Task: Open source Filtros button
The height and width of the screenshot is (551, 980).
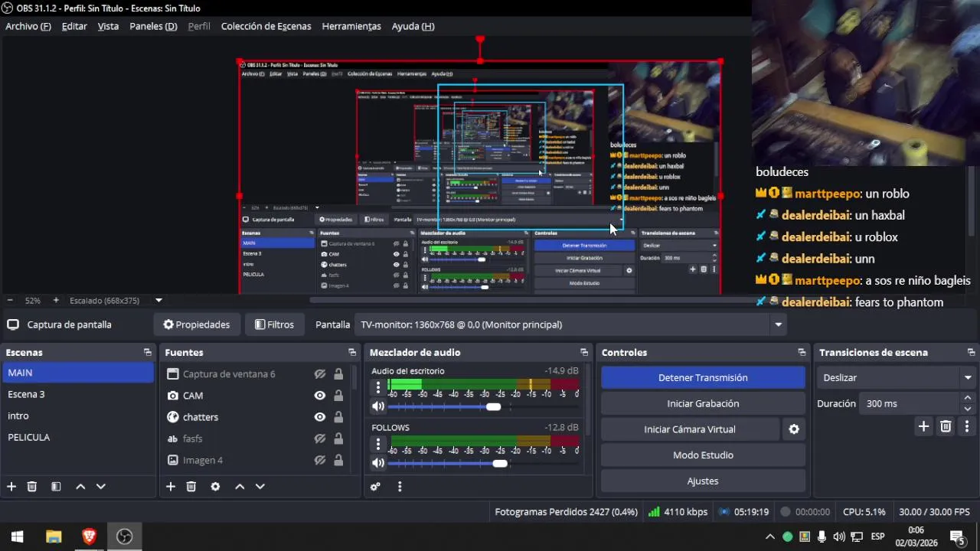Action: (x=274, y=324)
